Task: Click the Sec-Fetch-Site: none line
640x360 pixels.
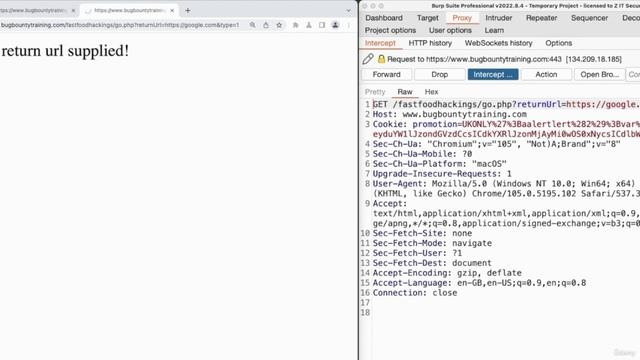Action: 422,233
